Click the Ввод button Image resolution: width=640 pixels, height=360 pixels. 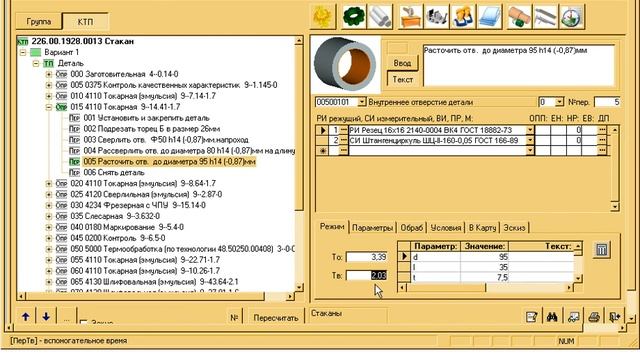point(402,63)
